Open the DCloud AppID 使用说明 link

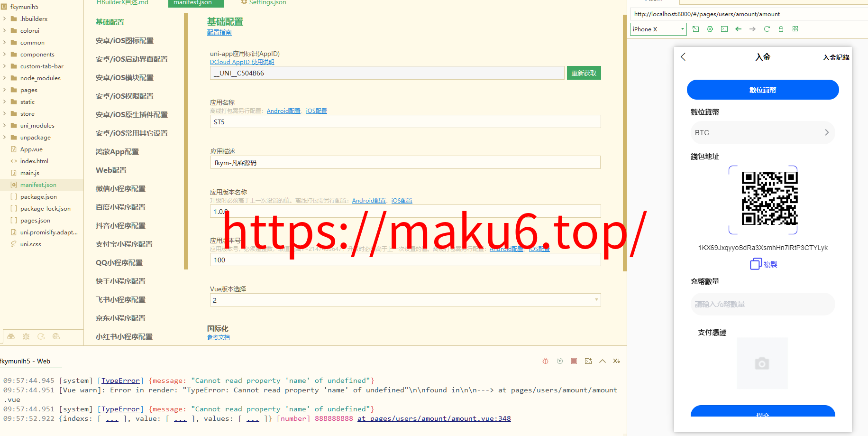242,62
